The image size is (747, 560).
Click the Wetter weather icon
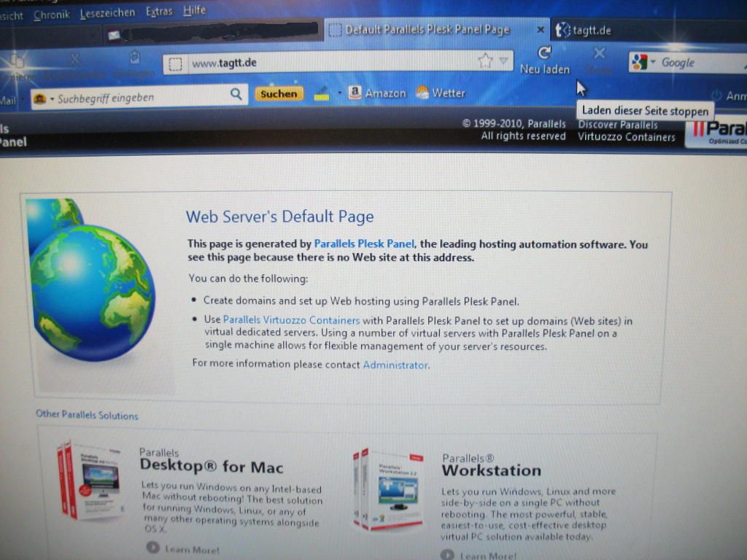coord(422,92)
